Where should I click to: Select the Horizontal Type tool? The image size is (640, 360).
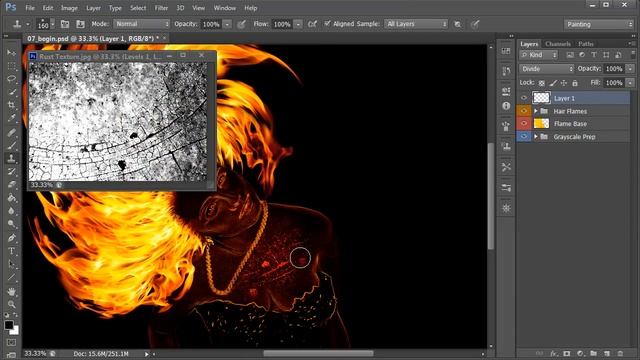pyautogui.click(x=11, y=251)
